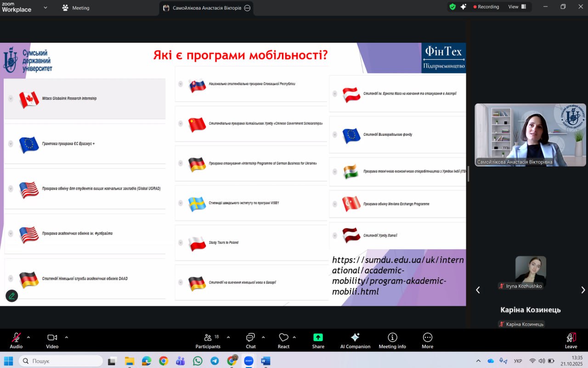This screenshot has width=588, height=368.
Task: Open the React emoji menu
Action: (283, 340)
